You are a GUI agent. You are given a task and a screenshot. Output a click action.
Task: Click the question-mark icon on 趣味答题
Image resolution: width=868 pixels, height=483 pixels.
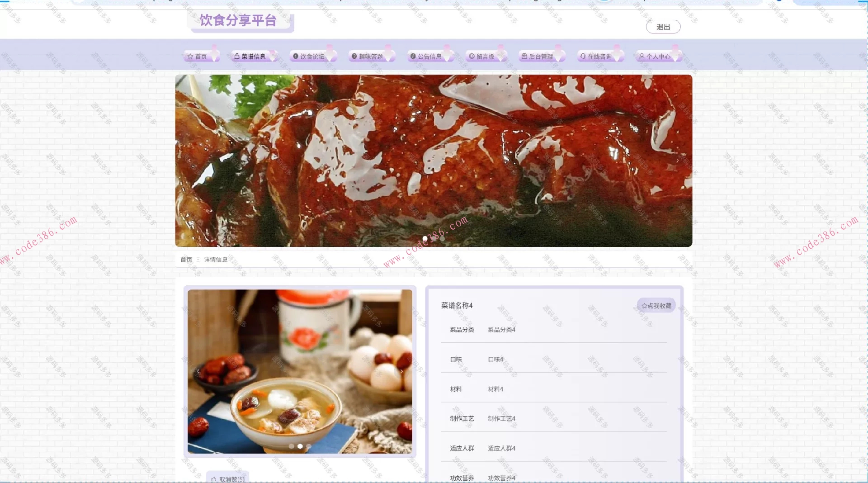[354, 56]
